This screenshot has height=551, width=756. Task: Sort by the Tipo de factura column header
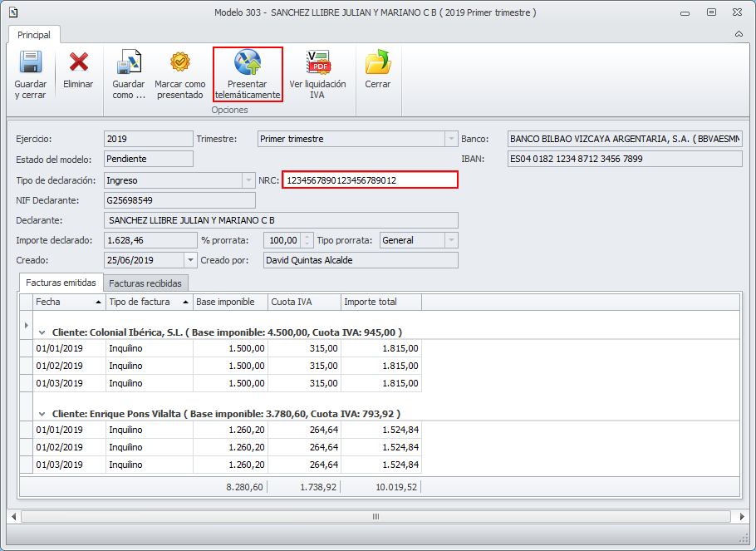click(x=149, y=302)
